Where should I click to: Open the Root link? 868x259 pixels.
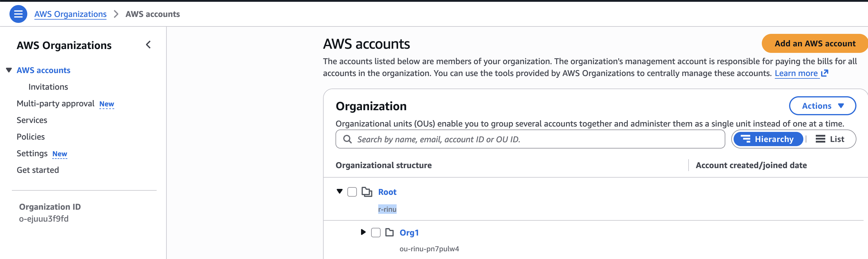tap(387, 192)
